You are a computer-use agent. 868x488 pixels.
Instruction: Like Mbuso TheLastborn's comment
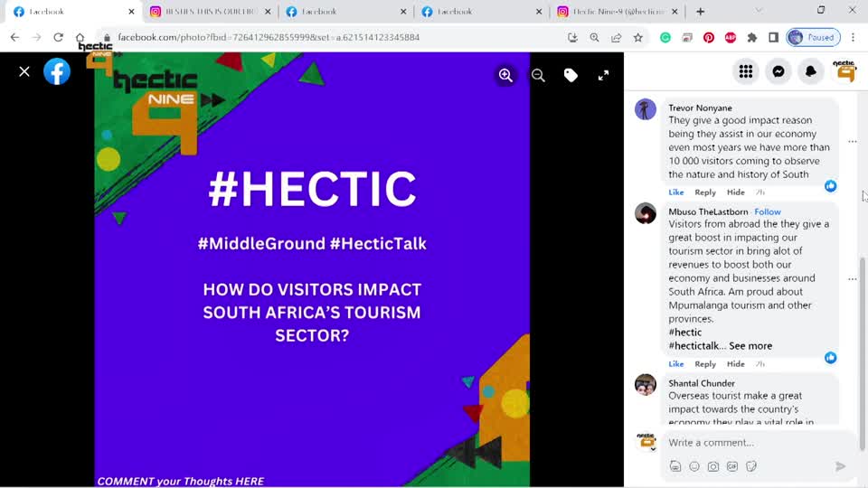tap(675, 364)
